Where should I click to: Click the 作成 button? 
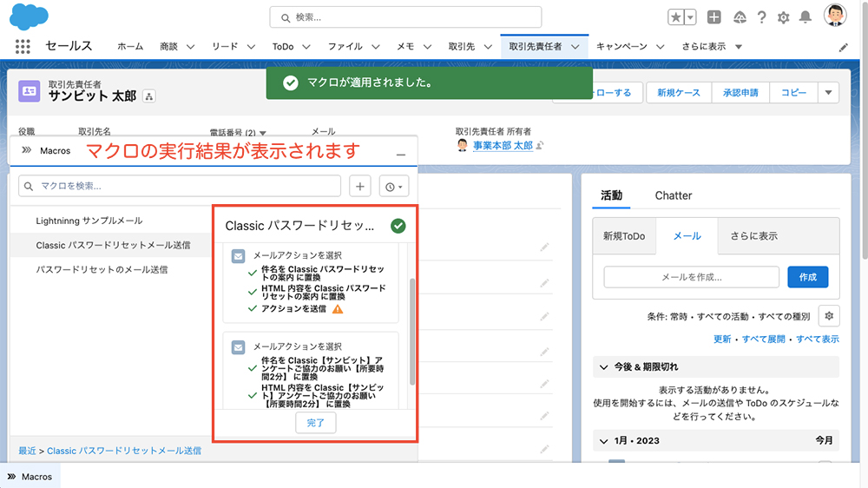coord(807,277)
